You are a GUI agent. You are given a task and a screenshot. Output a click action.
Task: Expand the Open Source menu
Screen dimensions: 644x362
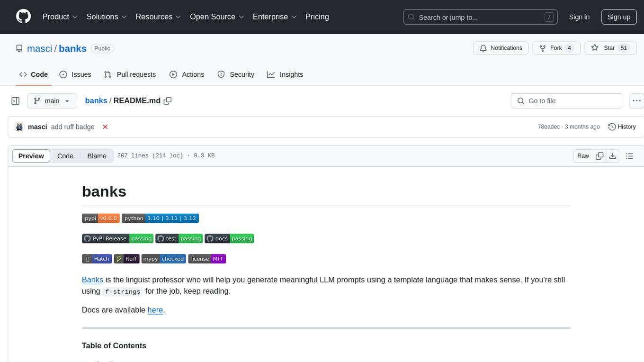coord(217,17)
